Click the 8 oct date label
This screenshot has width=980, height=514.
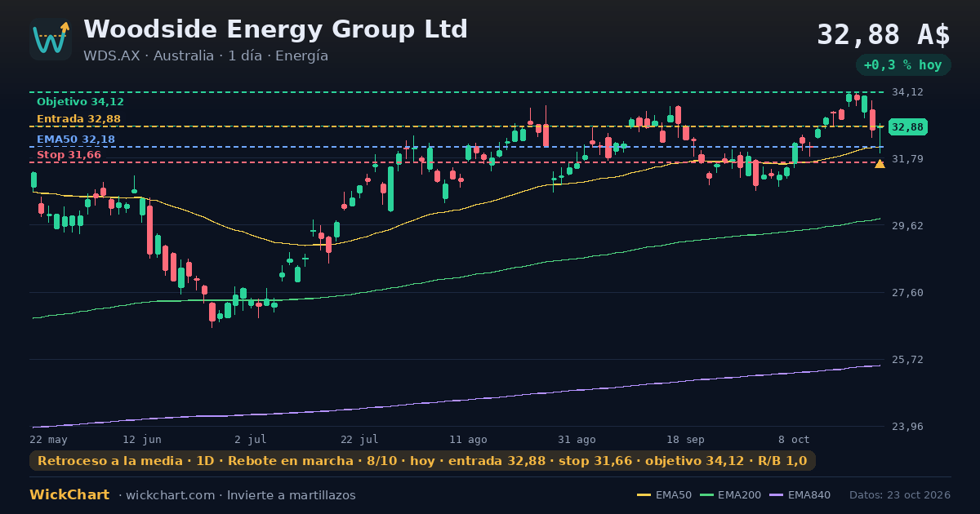click(x=794, y=439)
